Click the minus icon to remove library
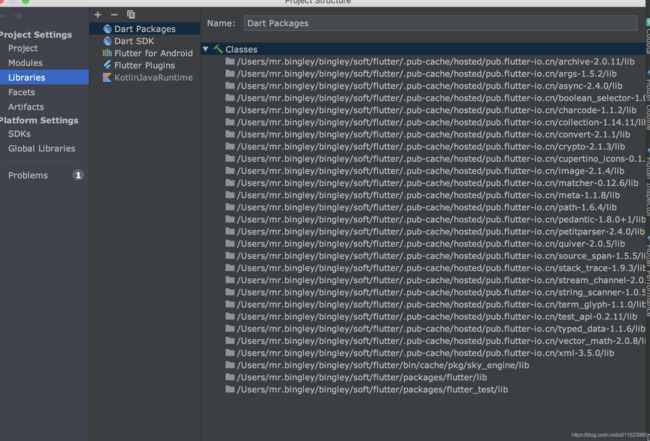 click(x=114, y=15)
